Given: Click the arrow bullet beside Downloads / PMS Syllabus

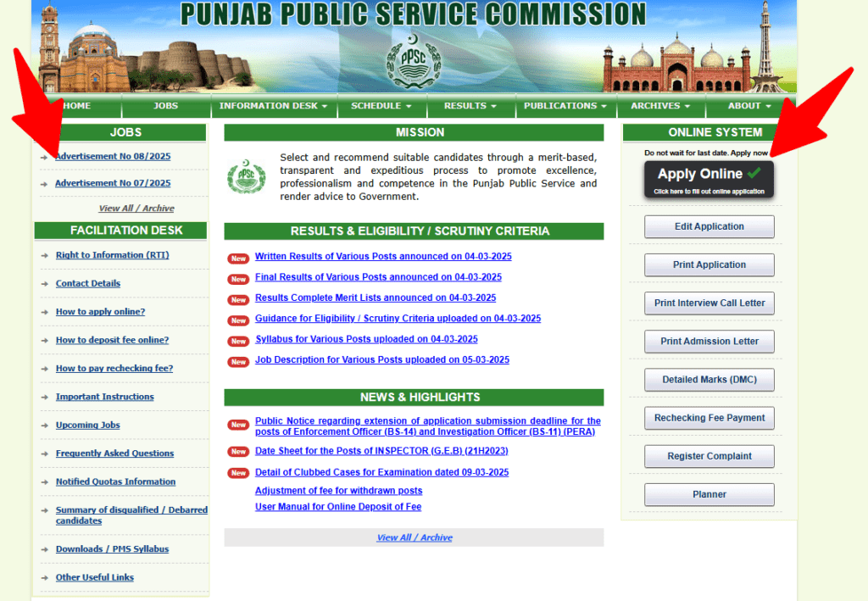Looking at the screenshot, I should tap(44, 549).
